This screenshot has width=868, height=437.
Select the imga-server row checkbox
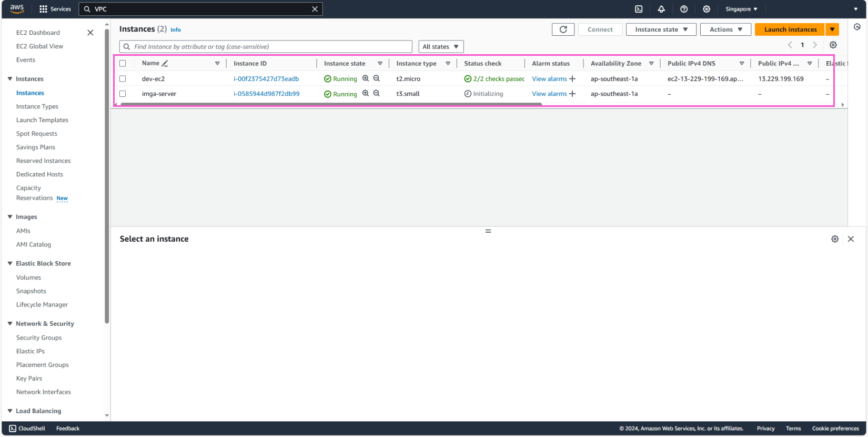tap(123, 94)
